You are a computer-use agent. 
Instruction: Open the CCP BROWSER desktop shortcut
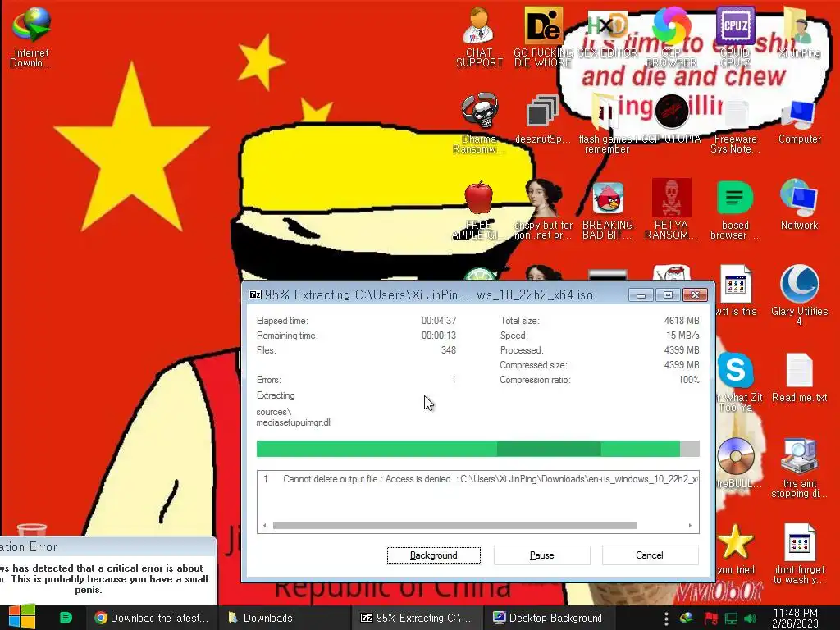tap(671, 38)
